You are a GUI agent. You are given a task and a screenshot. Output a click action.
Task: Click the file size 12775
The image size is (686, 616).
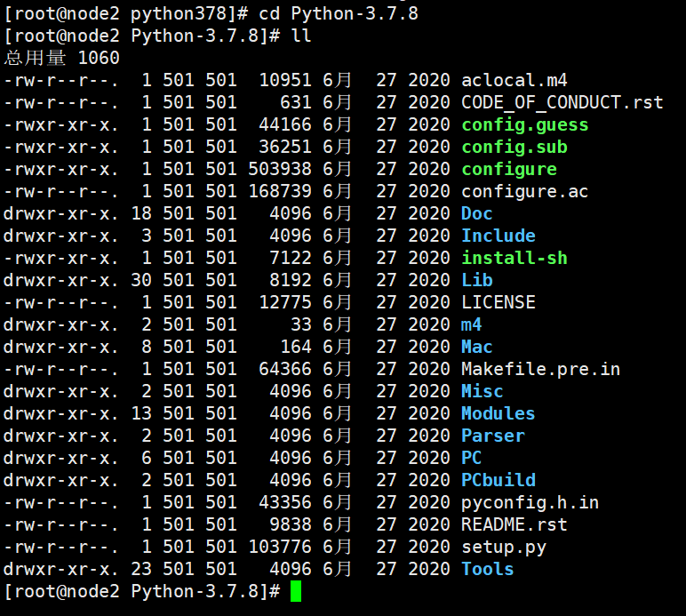click(285, 303)
